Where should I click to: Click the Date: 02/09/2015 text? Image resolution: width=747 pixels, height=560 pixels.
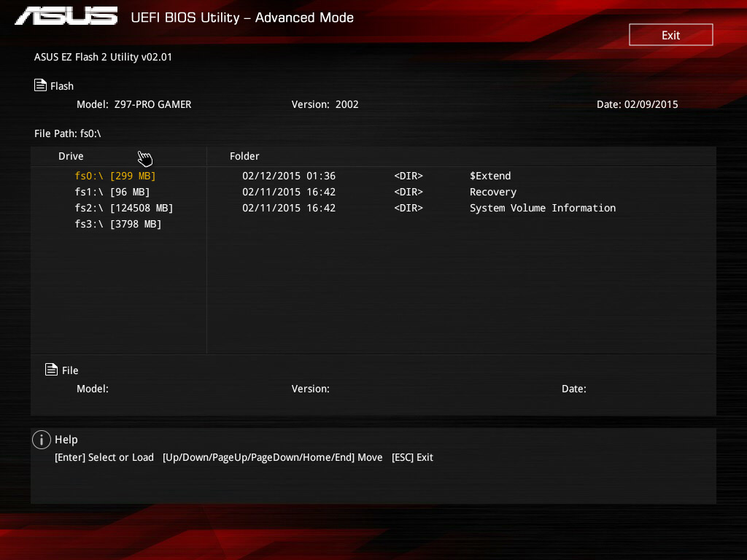[x=638, y=104]
